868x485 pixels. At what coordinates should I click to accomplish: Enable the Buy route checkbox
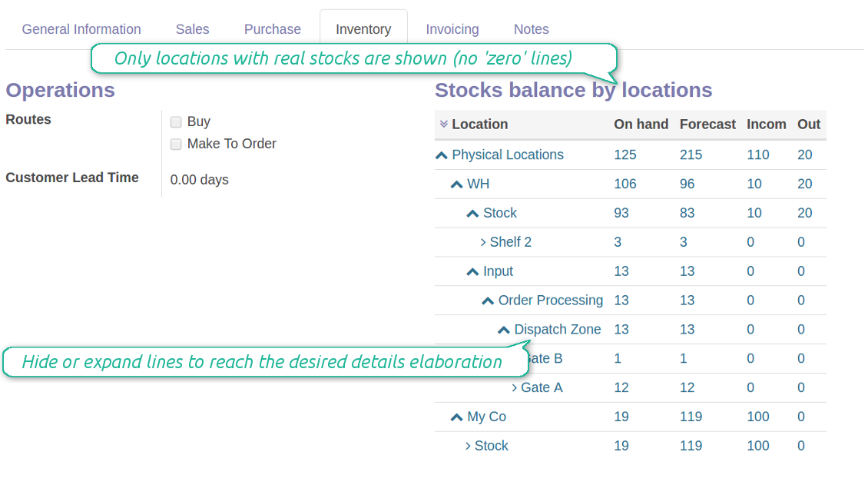[x=176, y=121]
